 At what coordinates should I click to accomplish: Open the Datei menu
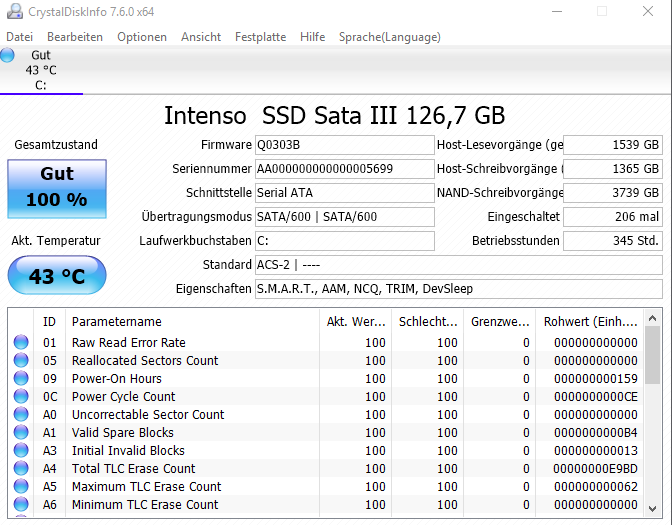19,37
